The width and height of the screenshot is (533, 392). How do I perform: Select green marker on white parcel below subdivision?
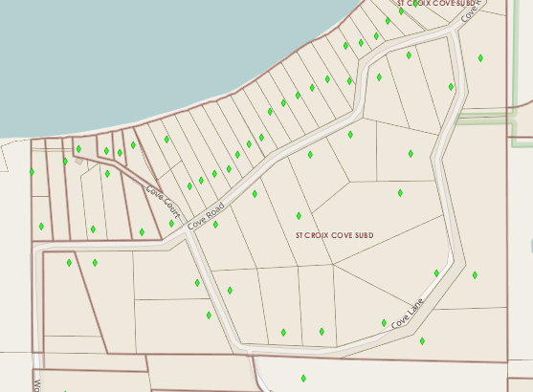click(x=303, y=378)
